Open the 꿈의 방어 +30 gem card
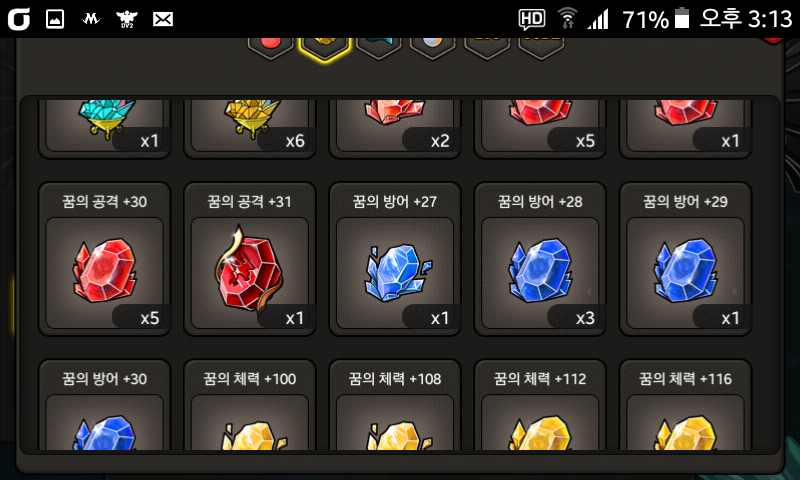Image resolution: width=800 pixels, height=480 pixels. (x=105, y=405)
